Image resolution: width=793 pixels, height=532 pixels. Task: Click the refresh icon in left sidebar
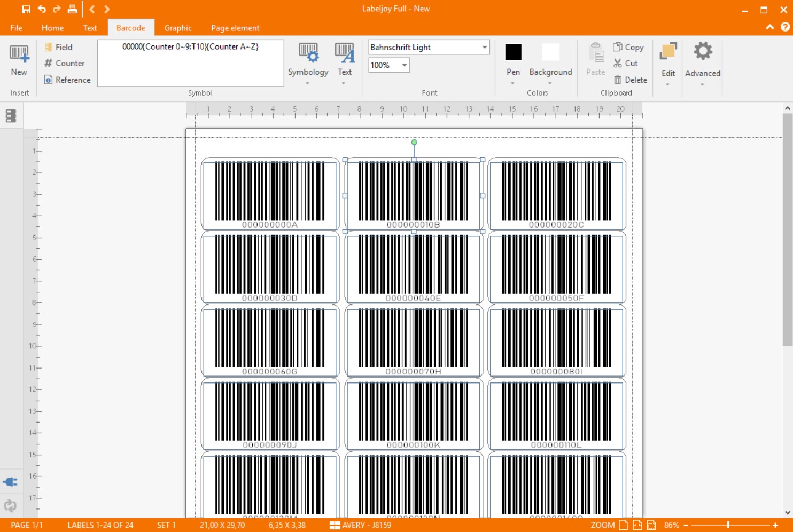(10, 505)
